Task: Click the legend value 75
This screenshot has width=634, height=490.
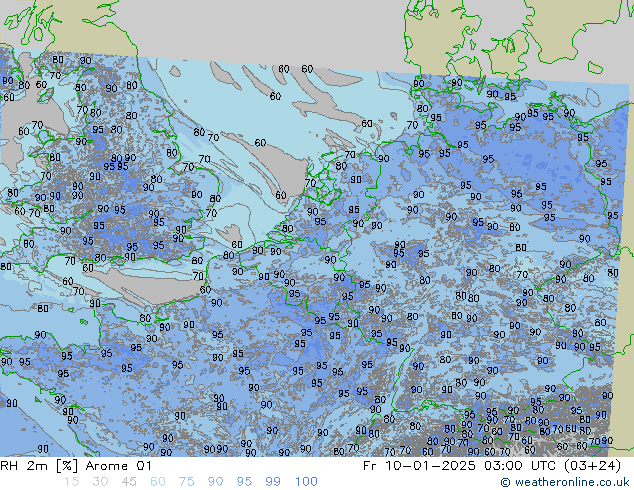Action: [x=186, y=482]
